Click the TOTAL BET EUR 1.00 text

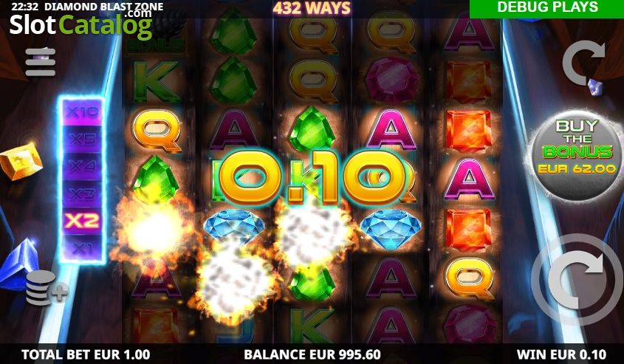(x=86, y=354)
